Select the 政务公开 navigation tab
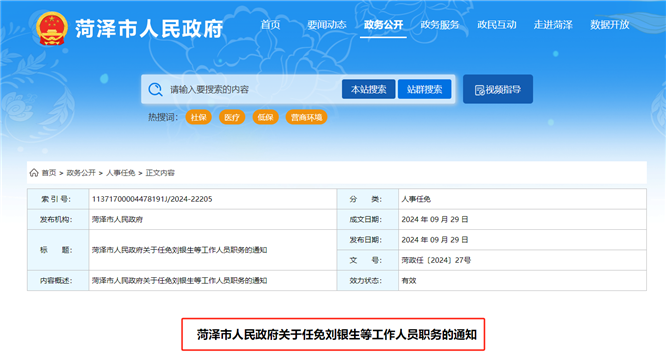This screenshot has width=666, height=361. 383,25
